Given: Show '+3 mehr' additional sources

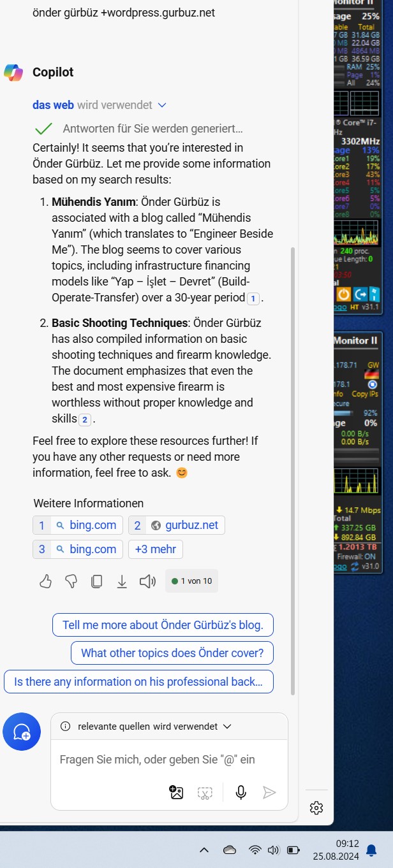Looking at the screenshot, I should click(156, 549).
